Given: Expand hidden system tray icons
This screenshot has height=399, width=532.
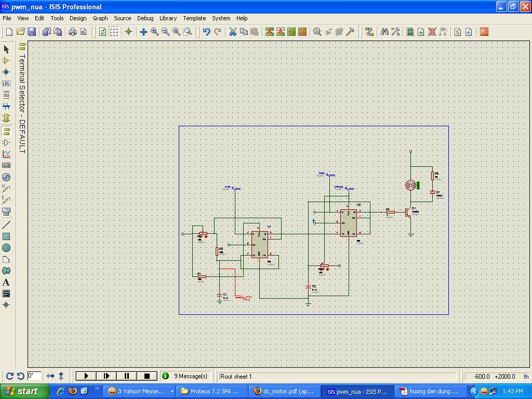Looking at the screenshot, I should point(474,391).
